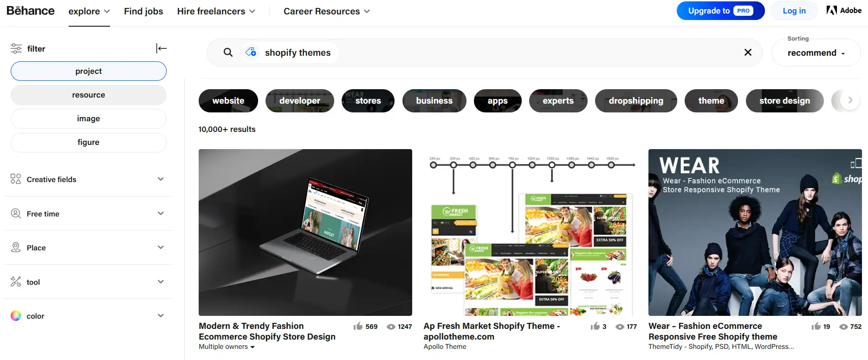
Task: Filter by theme tag chip
Action: (x=711, y=101)
